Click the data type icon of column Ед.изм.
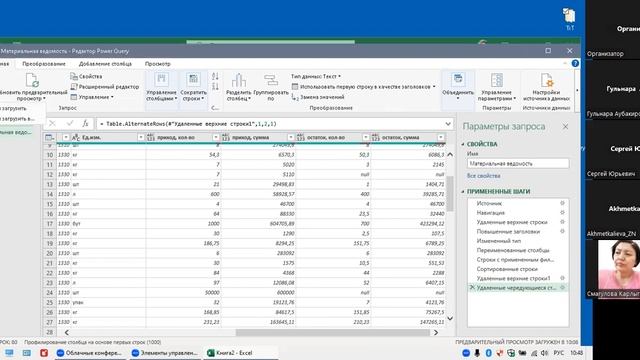 (x=76, y=138)
